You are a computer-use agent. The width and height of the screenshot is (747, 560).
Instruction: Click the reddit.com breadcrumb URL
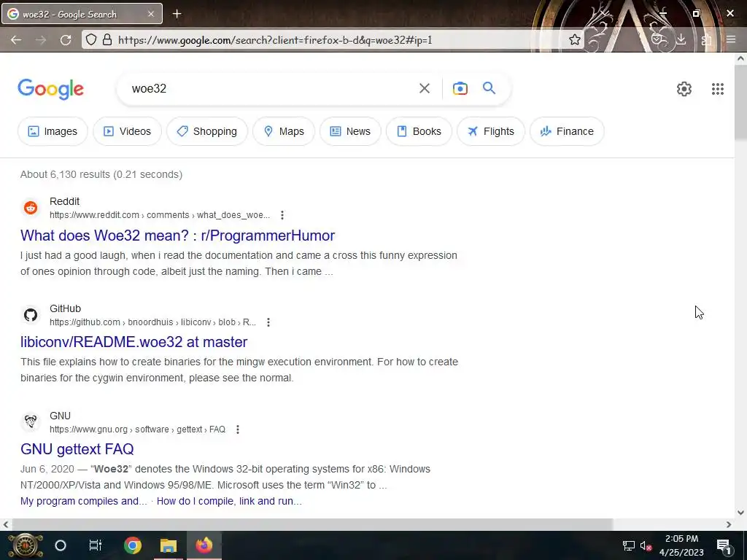160,215
